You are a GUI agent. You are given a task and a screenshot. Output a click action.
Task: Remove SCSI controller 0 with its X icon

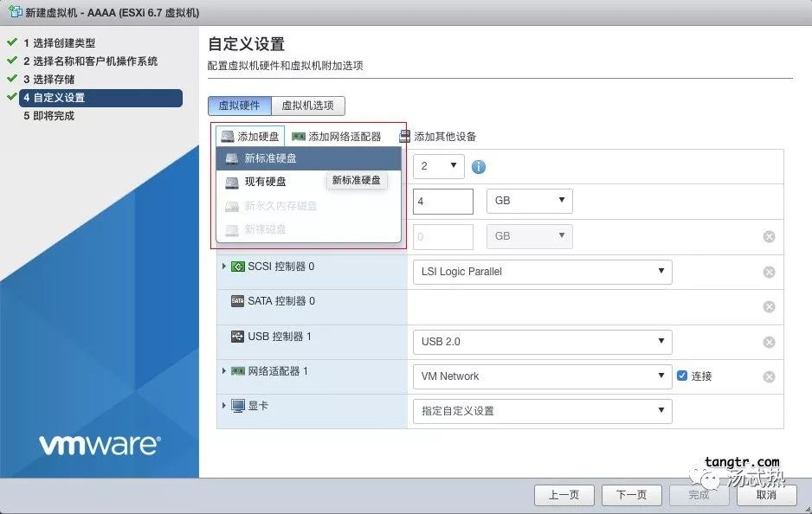pos(769,273)
